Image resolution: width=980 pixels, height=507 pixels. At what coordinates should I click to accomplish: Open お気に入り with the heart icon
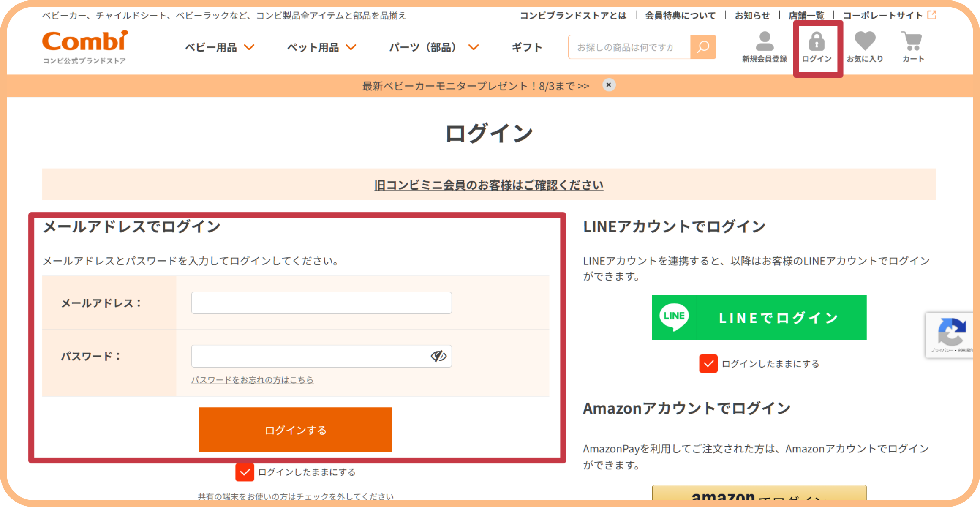(x=865, y=41)
